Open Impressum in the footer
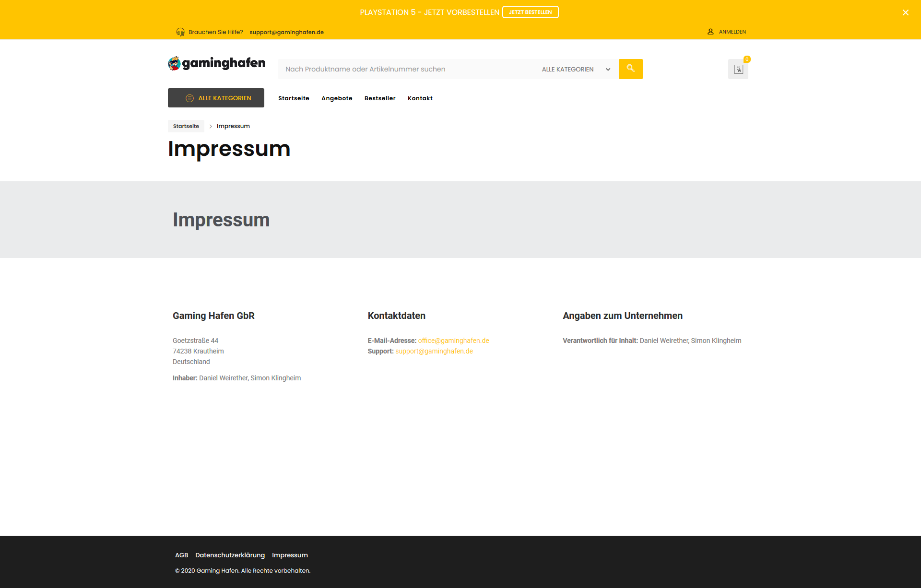Viewport: 921px width, 588px height. [x=290, y=555]
